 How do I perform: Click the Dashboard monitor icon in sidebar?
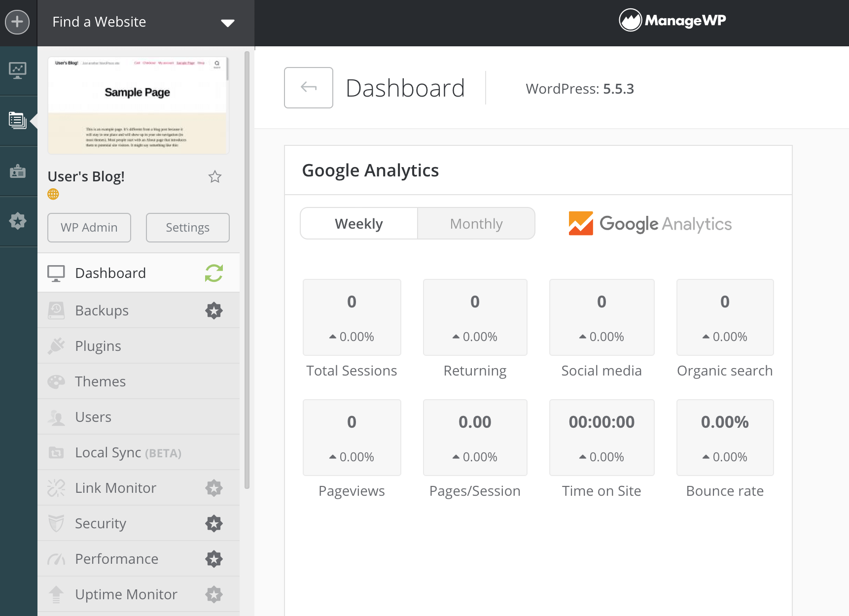click(56, 273)
